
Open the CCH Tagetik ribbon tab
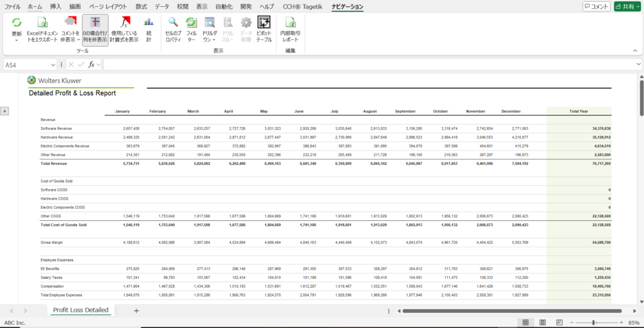303,6
